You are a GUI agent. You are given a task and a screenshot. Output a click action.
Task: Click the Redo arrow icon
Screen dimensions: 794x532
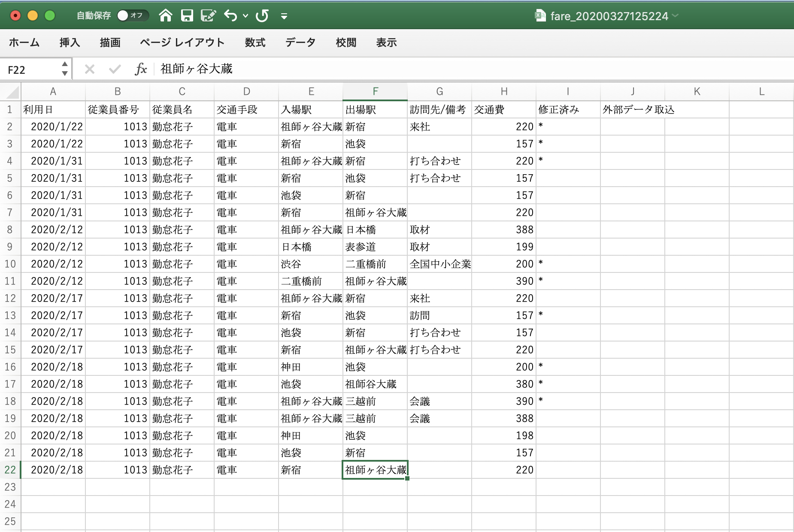click(262, 16)
